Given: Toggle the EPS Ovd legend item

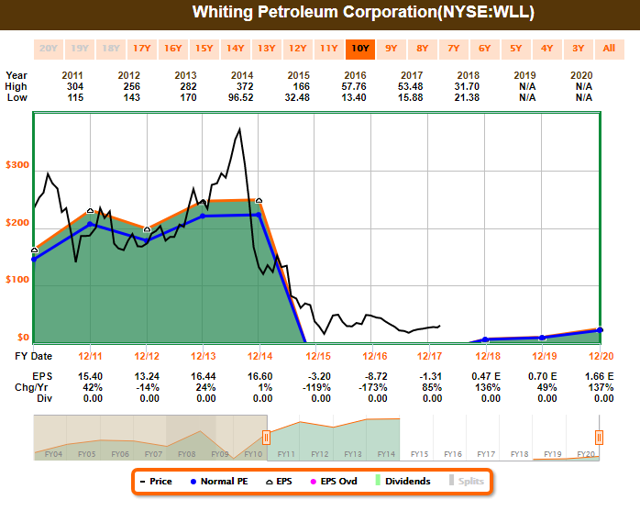Looking at the screenshot, I should pyautogui.click(x=334, y=482).
